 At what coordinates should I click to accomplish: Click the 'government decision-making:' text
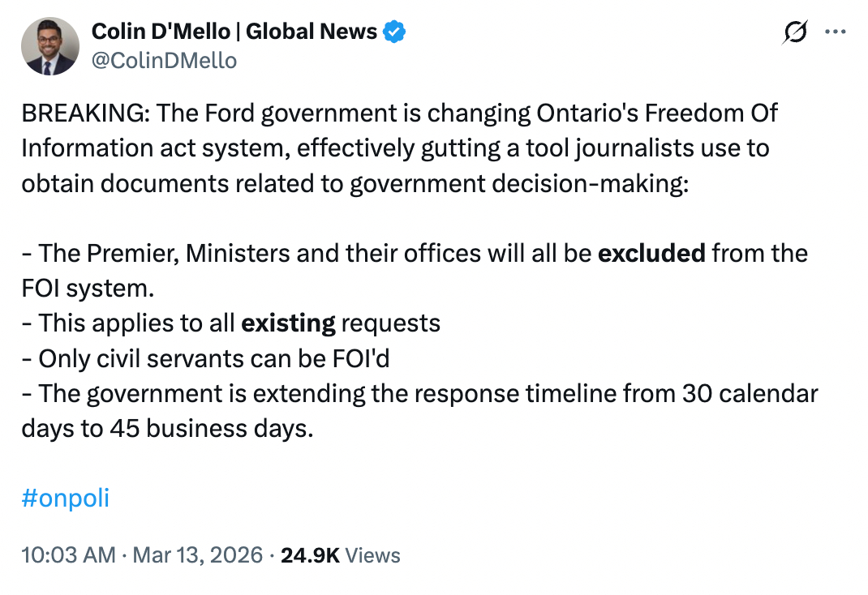click(519, 183)
